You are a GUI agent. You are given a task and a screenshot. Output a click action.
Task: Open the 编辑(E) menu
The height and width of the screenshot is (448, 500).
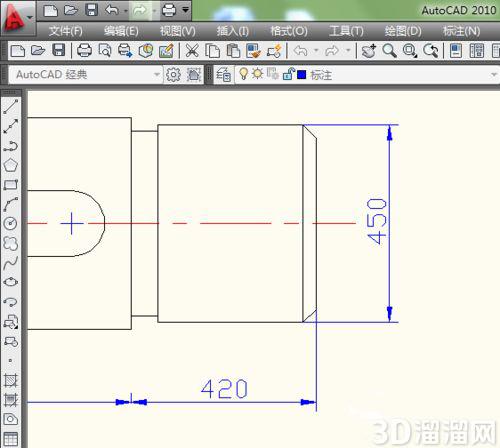(x=121, y=31)
